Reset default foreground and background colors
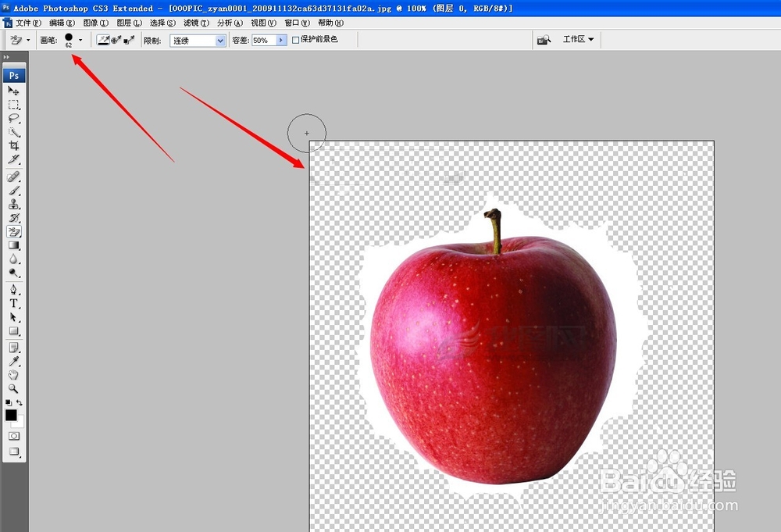781x532 pixels. point(8,402)
